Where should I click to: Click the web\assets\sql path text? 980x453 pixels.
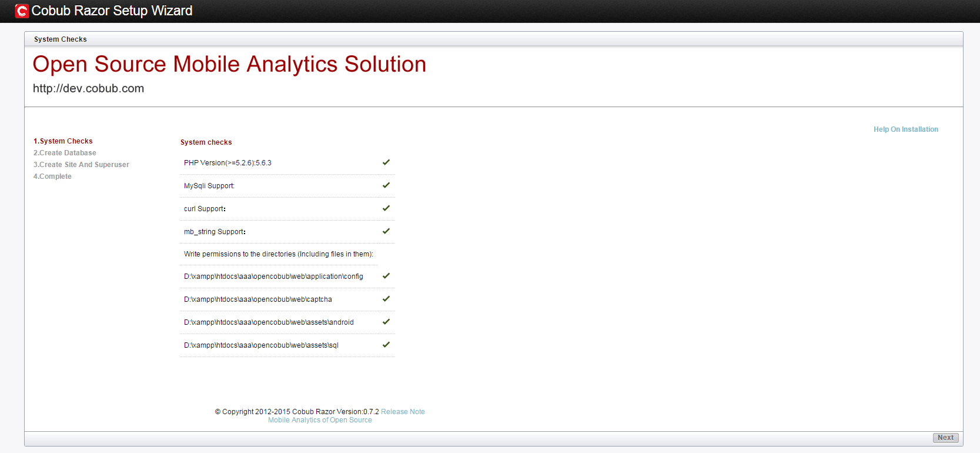[261, 345]
